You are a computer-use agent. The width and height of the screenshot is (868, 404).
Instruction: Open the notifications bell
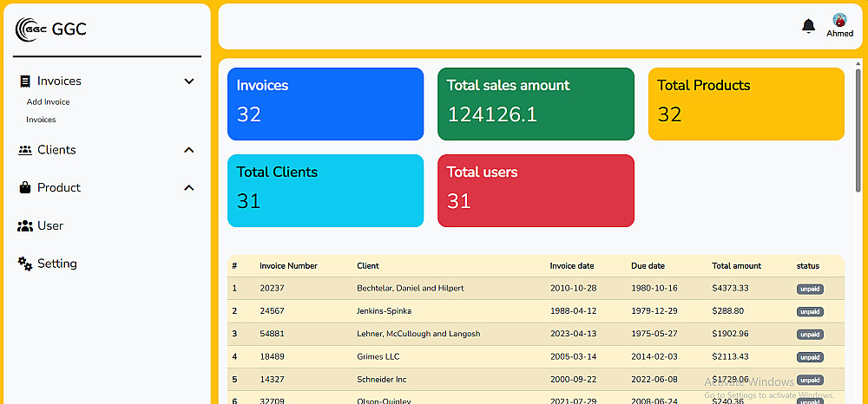coord(808,26)
